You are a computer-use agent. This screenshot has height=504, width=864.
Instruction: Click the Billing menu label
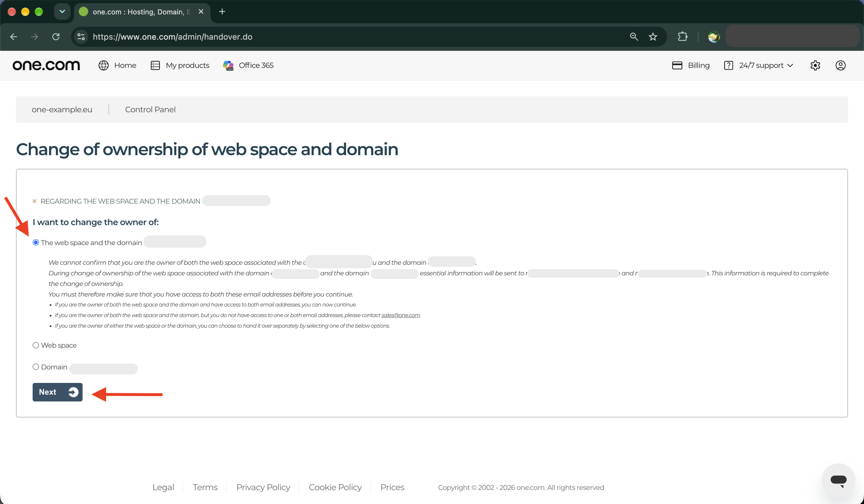click(x=698, y=65)
